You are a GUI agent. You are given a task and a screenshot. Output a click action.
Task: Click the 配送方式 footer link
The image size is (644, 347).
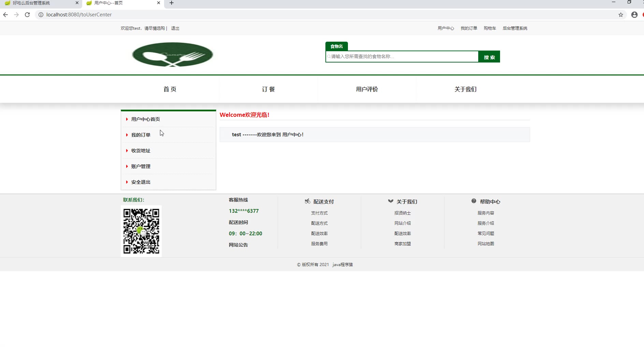click(319, 223)
